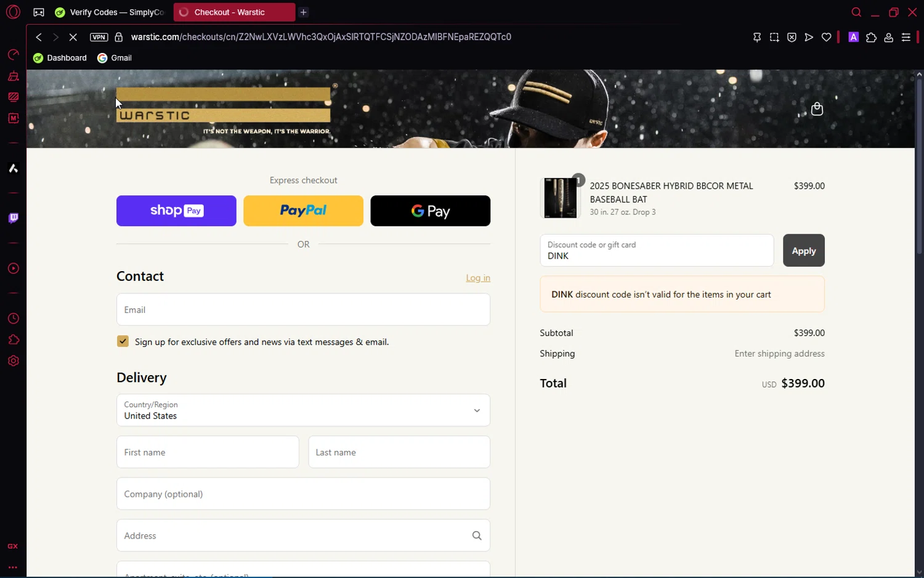924x578 pixels.
Task: Open GX Cleaner broom icon in sidebar
Action: [13, 76]
